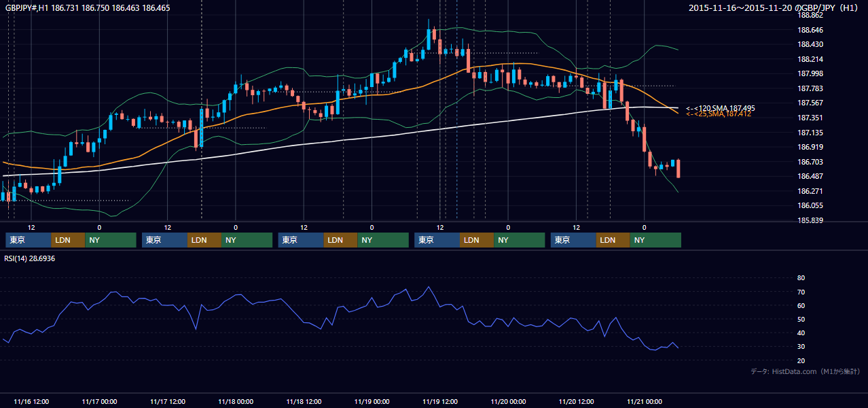
Task: Select the 11/20 00:00 date label
Action: tap(508, 402)
